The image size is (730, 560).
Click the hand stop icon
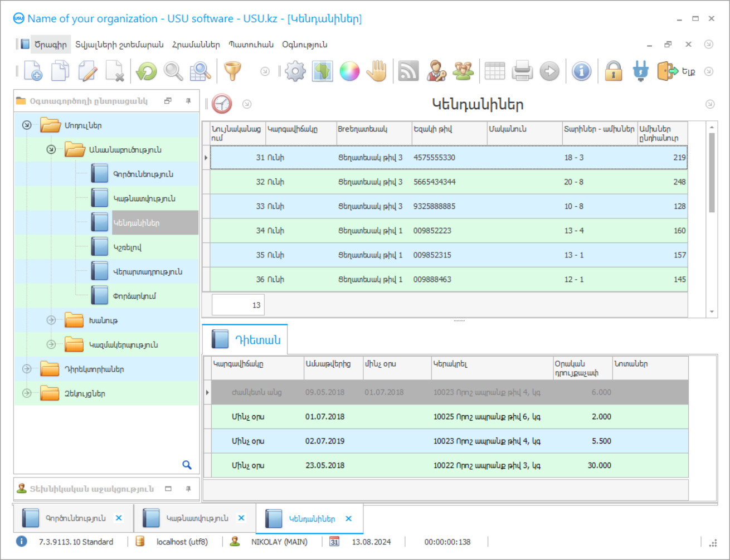pos(377,71)
